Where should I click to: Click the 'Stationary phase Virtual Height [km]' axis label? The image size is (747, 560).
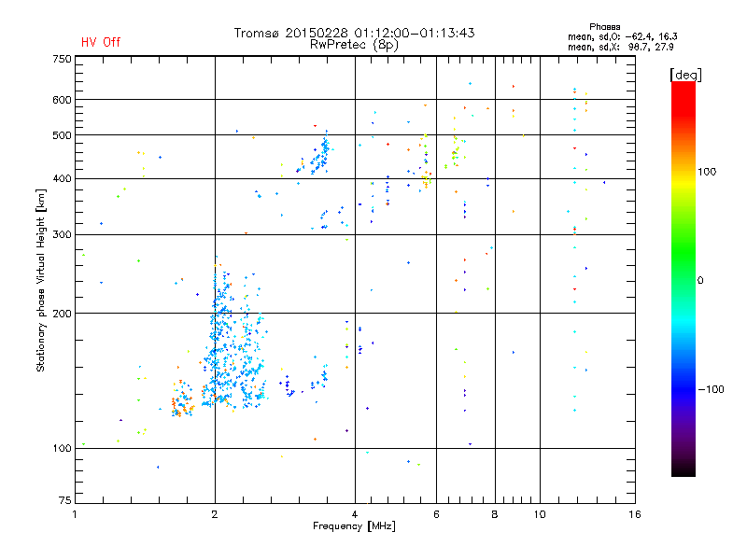pyautogui.click(x=41, y=281)
